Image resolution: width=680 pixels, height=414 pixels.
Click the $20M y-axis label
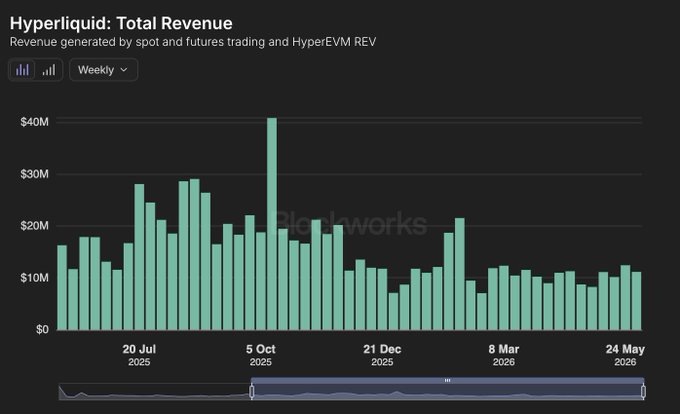34,226
